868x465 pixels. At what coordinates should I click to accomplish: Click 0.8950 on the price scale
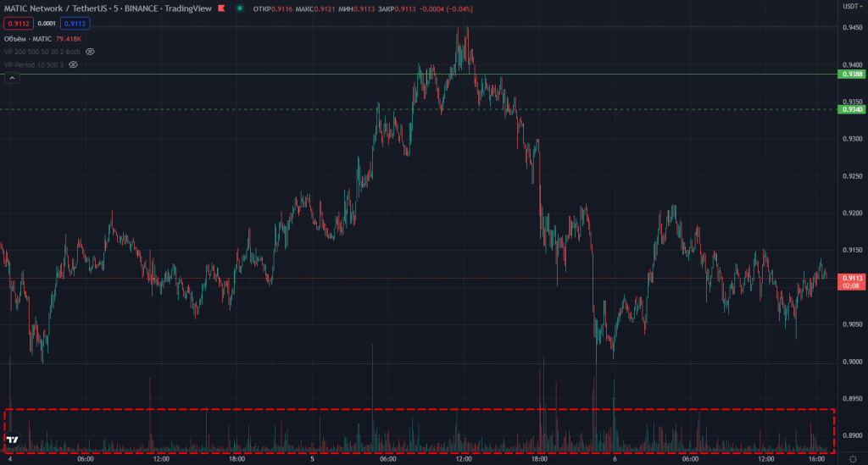[853, 398]
